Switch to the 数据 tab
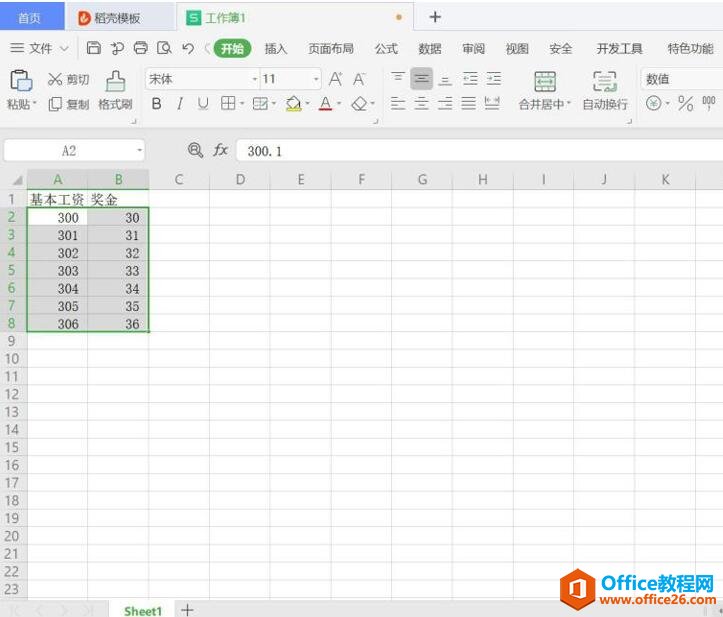Screen dimensions: 723x617 [x=430, y=48]
